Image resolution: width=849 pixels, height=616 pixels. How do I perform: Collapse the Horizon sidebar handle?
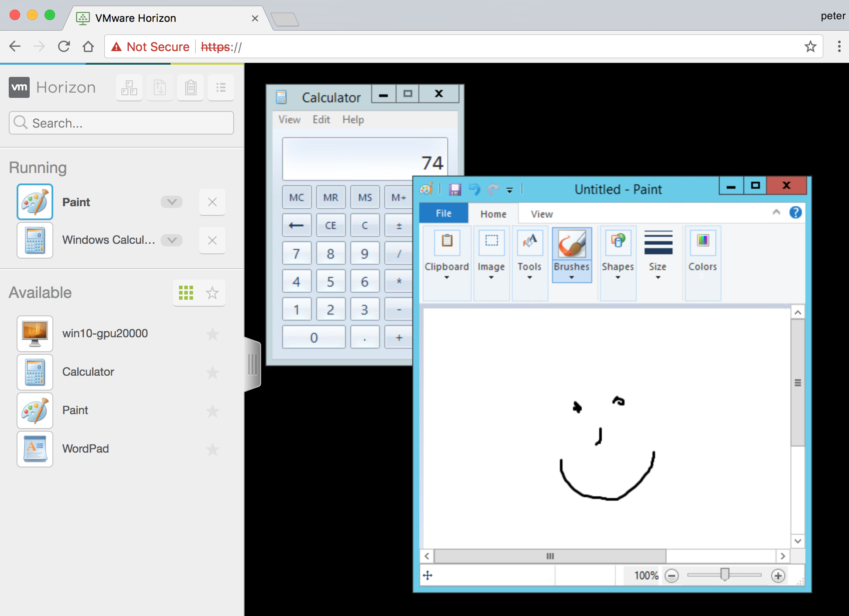click(x=253, y=364)
